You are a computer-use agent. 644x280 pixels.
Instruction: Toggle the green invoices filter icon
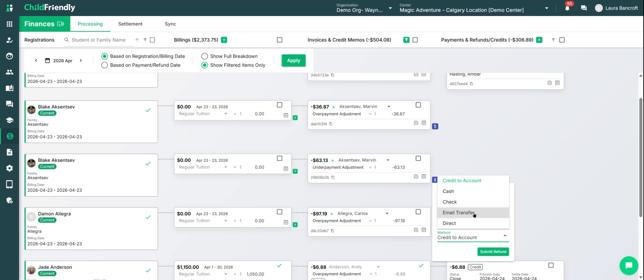tap(406, 40)
